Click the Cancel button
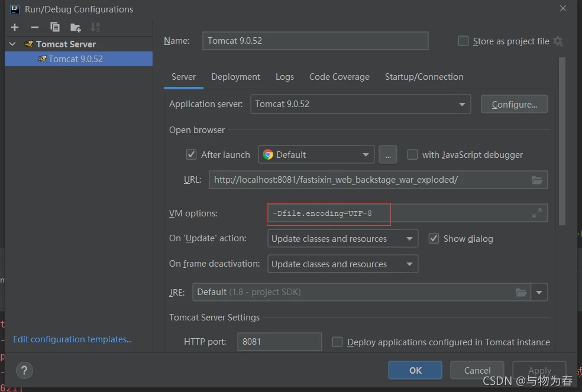The height and width of the screenshot is (392, 582). tap(477, 370)
